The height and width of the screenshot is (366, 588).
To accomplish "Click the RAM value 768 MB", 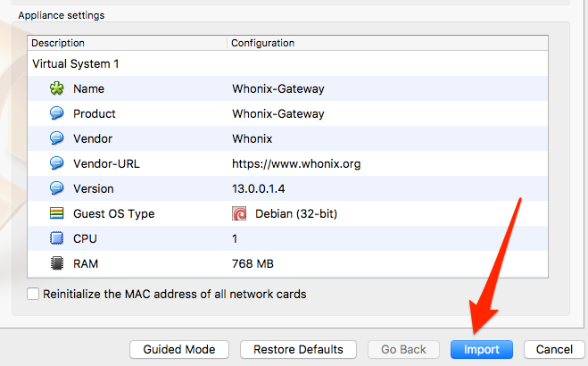I will pos(253,263).
